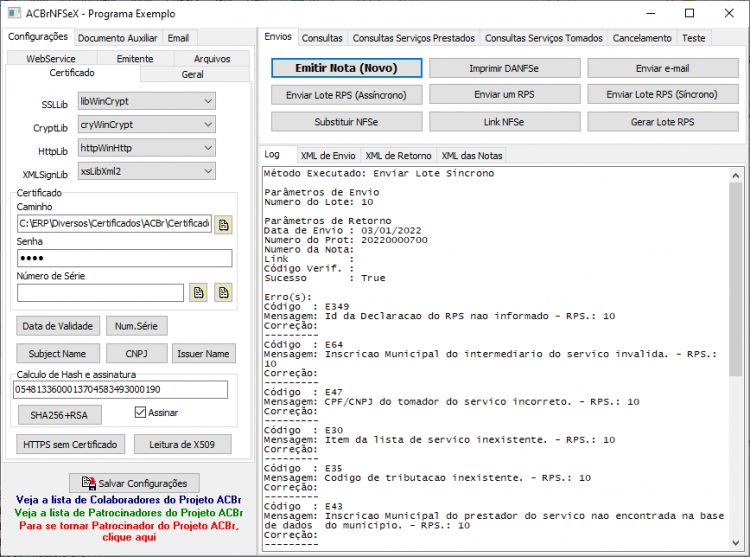Click the SHA256+RSA button

coord(59,415)
